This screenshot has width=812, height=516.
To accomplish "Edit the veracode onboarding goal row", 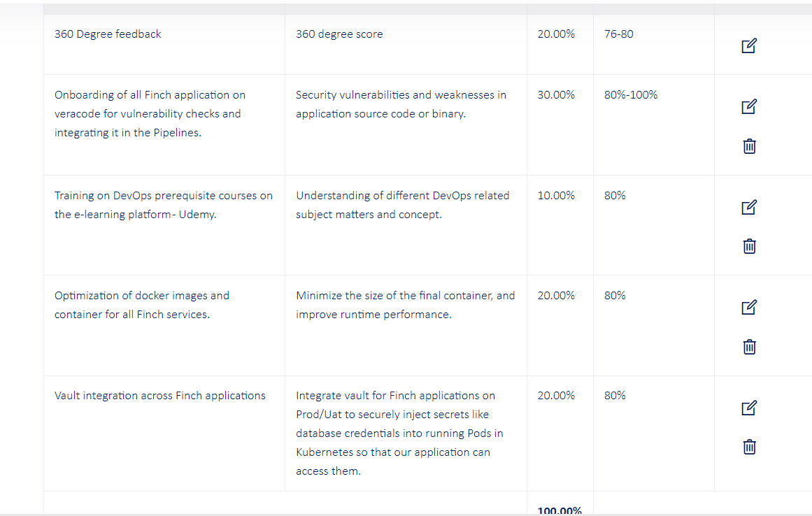I will coord(748,107).
